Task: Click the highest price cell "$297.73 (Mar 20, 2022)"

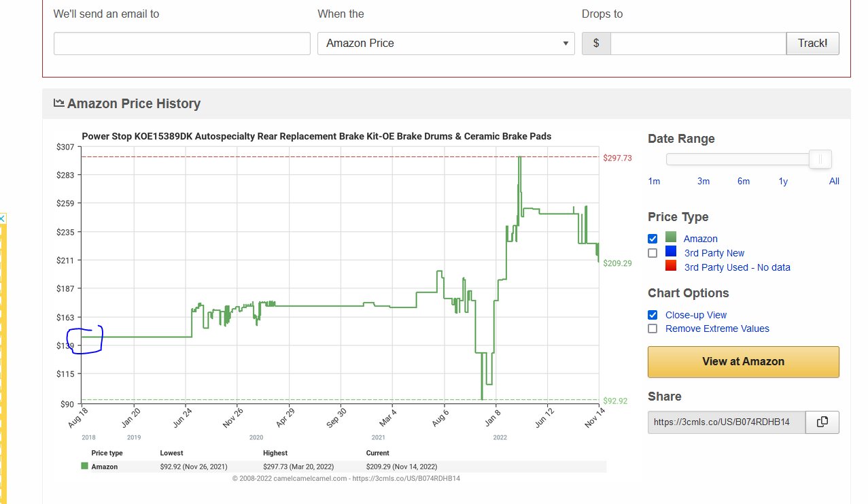Action: (x=299, y=467)
